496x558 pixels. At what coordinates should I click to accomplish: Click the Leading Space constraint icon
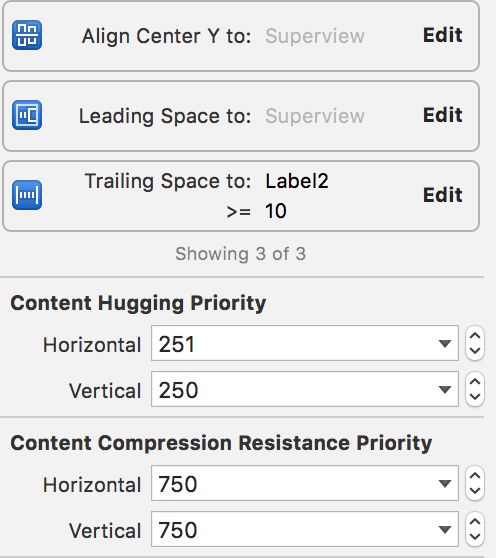(27, 115)
